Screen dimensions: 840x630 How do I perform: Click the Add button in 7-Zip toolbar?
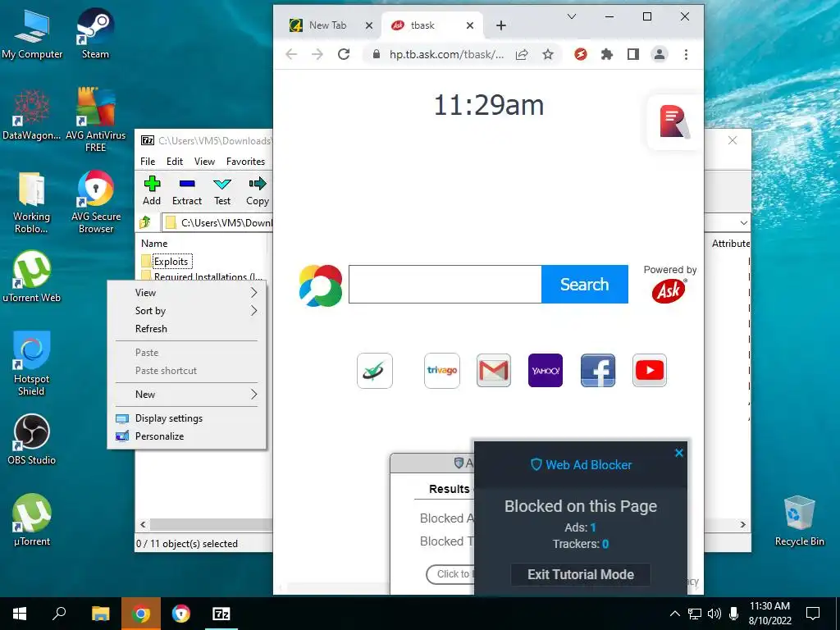152,190
